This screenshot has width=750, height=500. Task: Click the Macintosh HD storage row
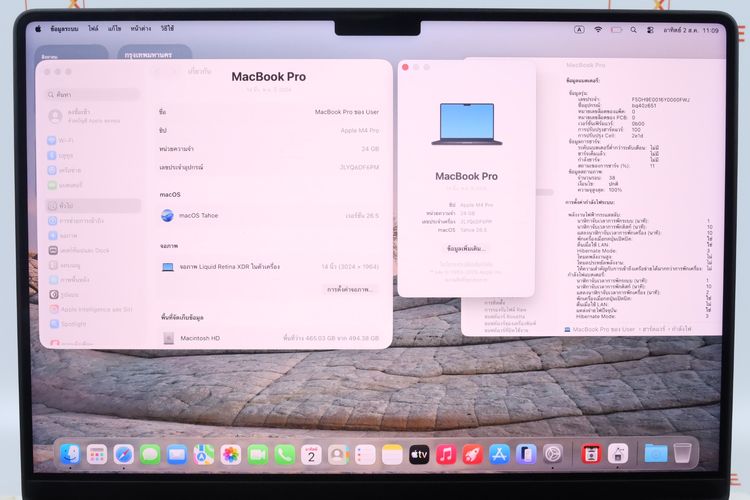[x=269, y=338]
